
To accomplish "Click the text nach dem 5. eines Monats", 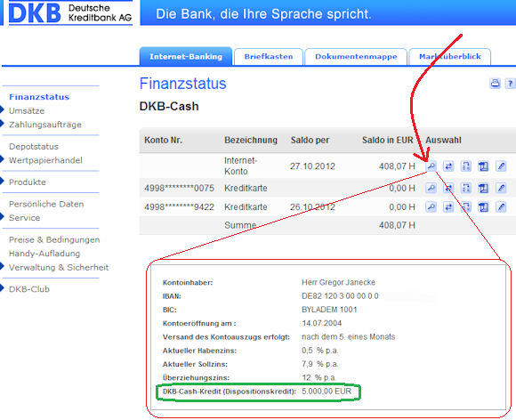I will pyautogui.click(x=348, y=337).
